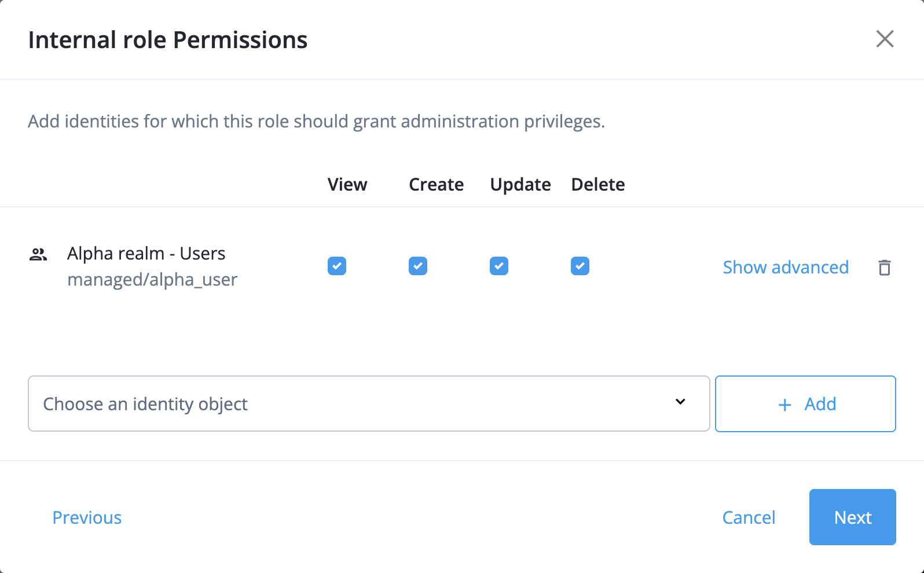Click Next to proceed to the following step
The image size is (924, 573).
(852, 517)
